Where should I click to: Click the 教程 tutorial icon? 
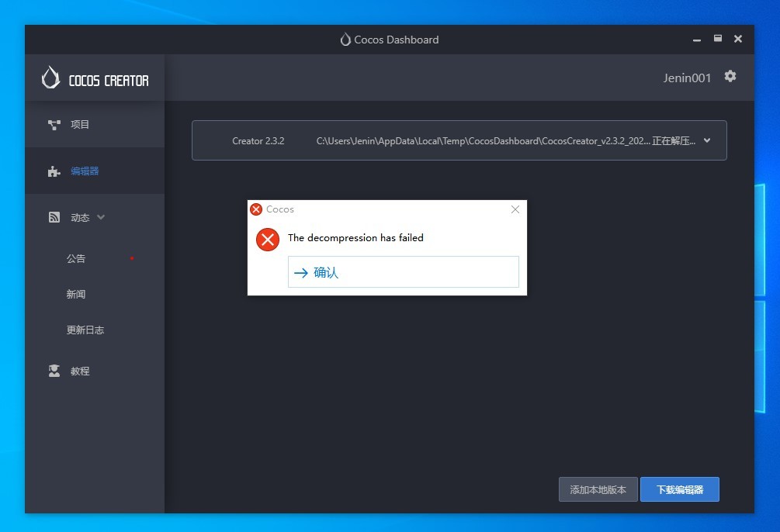[54, 371]
